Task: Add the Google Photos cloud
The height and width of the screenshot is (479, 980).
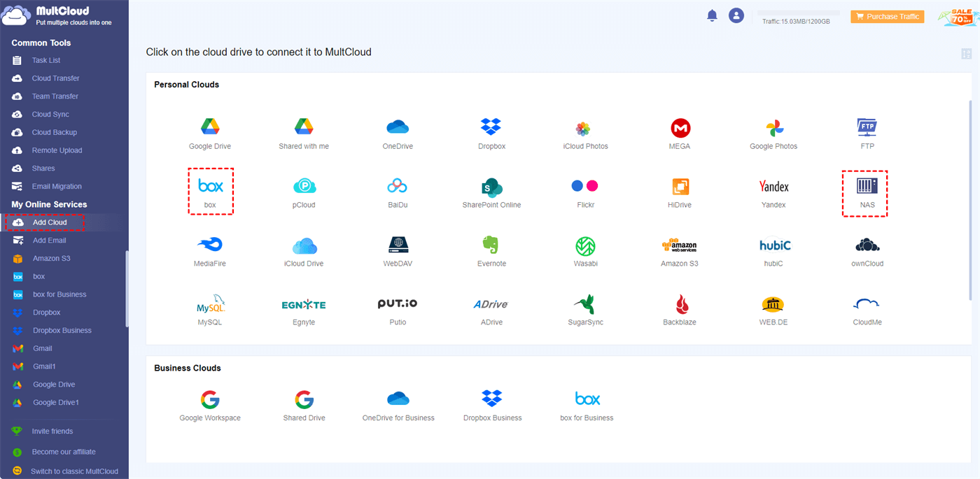Action: pyautogui.click(x=773, y=128)
